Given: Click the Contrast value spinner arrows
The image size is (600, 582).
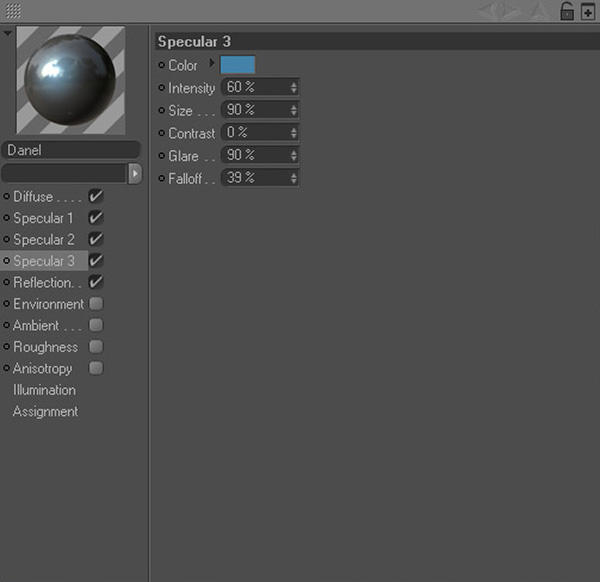Looking at the screenshot, I should click(293, 133).
